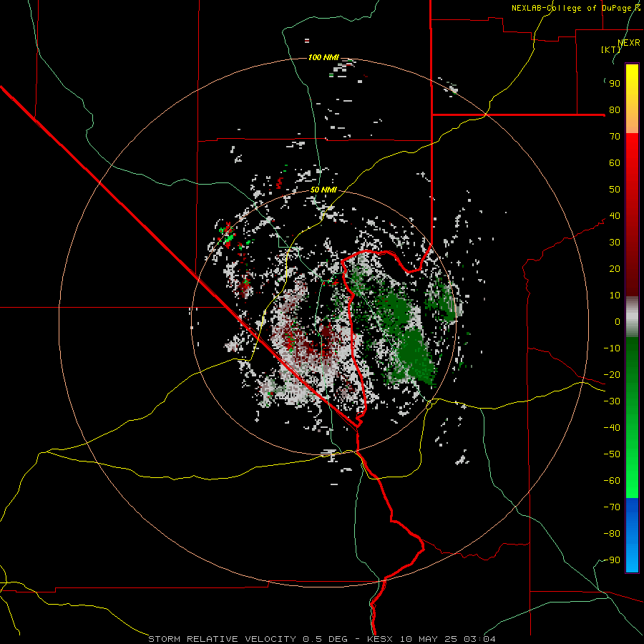This screenshot has height=644, width=644.
Task: Click the positive "10" scale label
Action: pyautogui.click(x=615, y=296)
